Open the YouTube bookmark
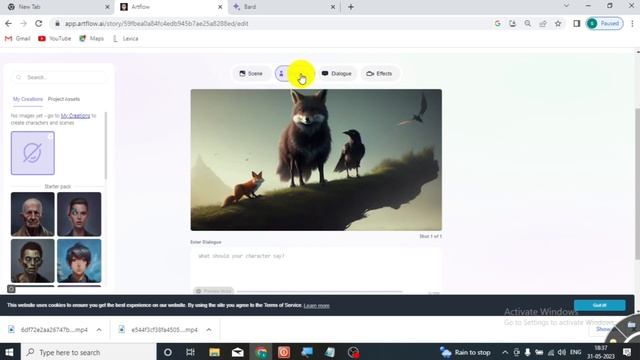This screenshot has height=360, width=640. click(55, 39)
